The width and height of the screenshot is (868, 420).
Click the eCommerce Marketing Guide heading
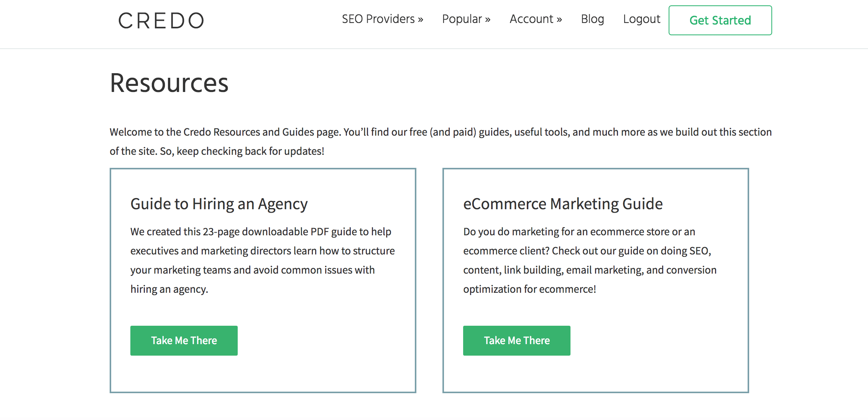pyautogui.click(x=563, y=204)
